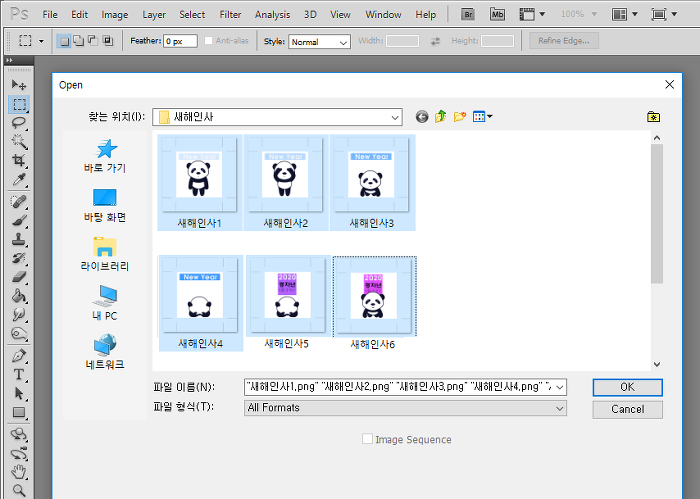Image resolution: width=700 pixels, height=499 pixels.
Task: Go up one folder level
Action: pyautogui.click(x=440, y=117)
